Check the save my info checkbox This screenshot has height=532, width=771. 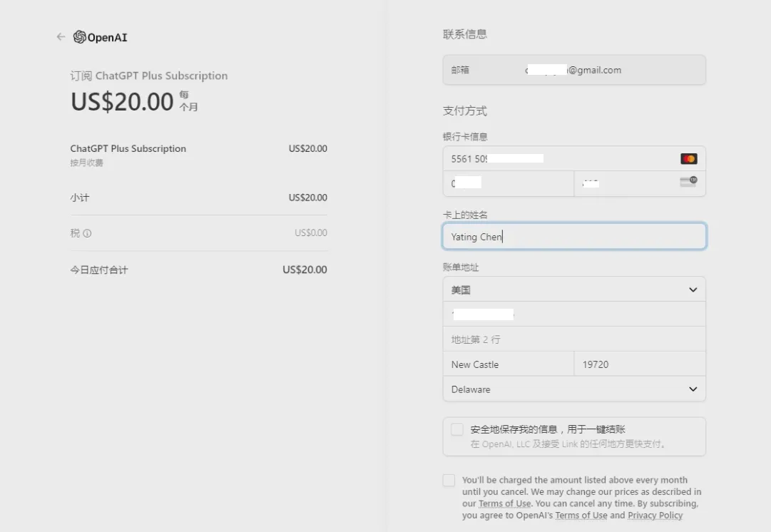coord(457,429)
